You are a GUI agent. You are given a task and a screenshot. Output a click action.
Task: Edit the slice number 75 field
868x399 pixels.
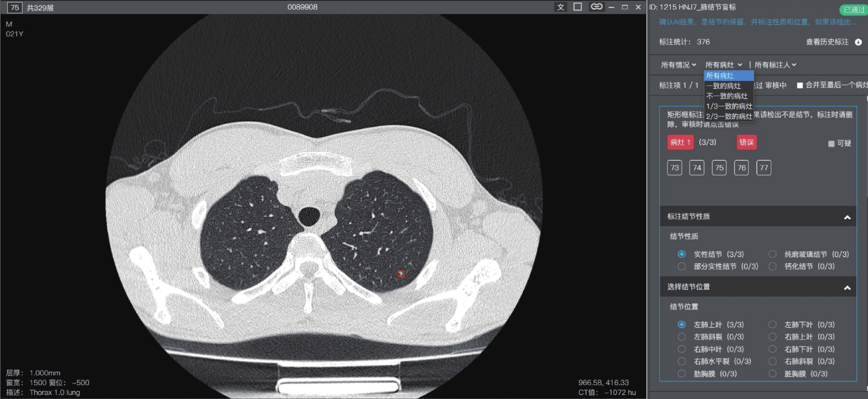tap(14, 8)
